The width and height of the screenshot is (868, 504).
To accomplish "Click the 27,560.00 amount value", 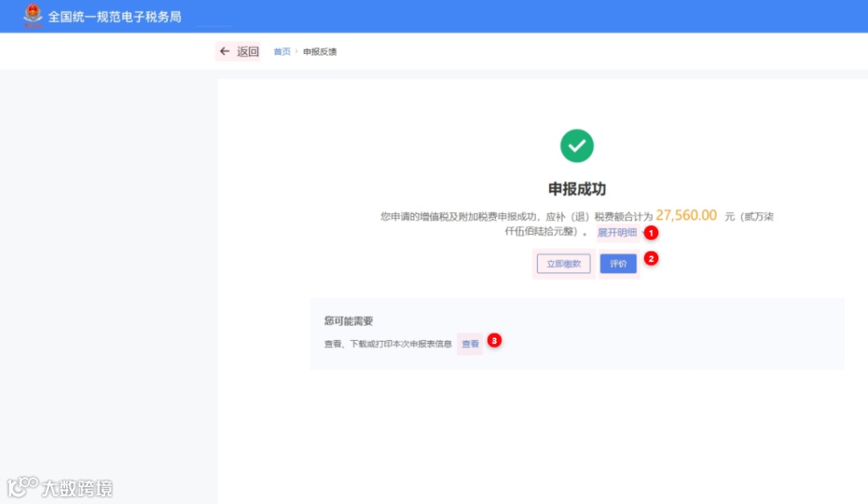I will 686,215.
